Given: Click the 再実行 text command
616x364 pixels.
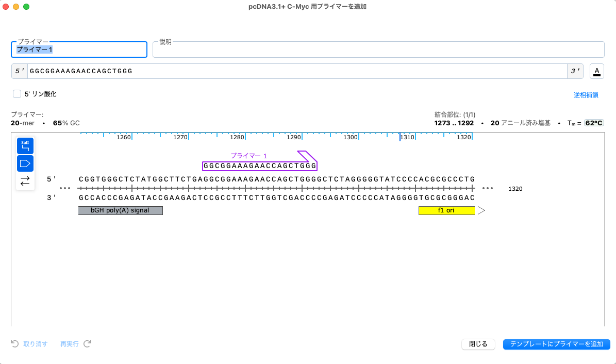Looking at the screenshot, I should [x=69, y=344].
